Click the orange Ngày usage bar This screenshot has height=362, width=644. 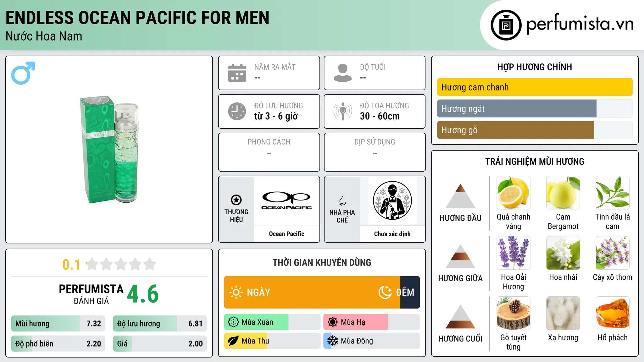pos(312,292)
